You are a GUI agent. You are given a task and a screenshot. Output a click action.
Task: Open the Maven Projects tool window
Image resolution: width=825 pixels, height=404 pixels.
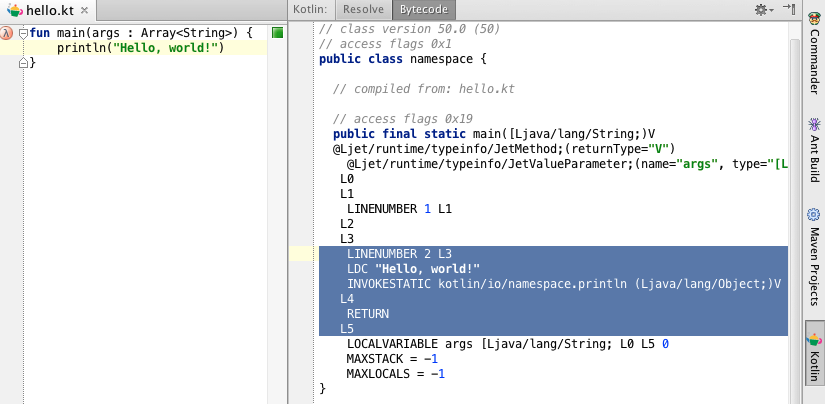814,257
